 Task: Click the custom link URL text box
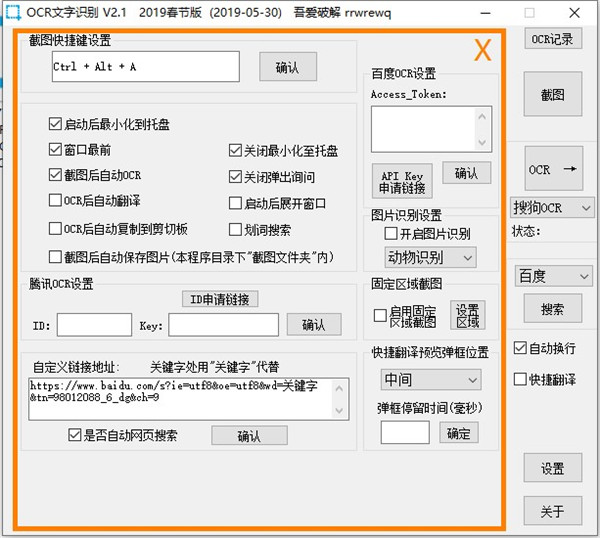[189, 399]
